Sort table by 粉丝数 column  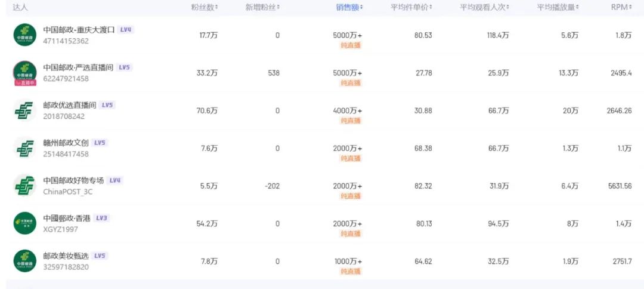tap(205, 7)
